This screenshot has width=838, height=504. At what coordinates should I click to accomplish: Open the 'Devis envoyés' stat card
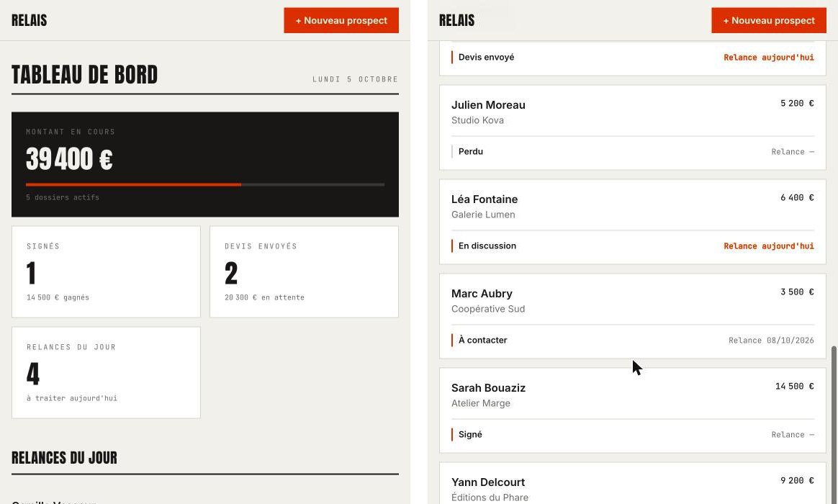pos(304,271)
